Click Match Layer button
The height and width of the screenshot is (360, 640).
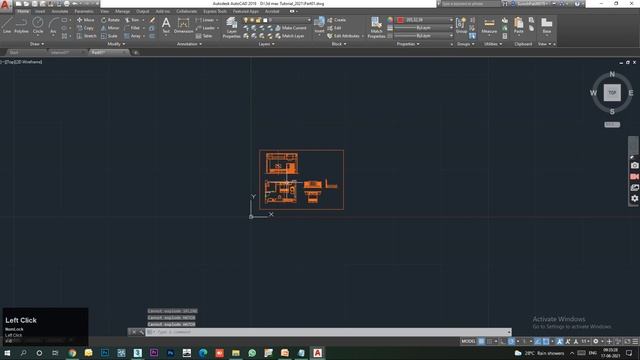(290, 36)
